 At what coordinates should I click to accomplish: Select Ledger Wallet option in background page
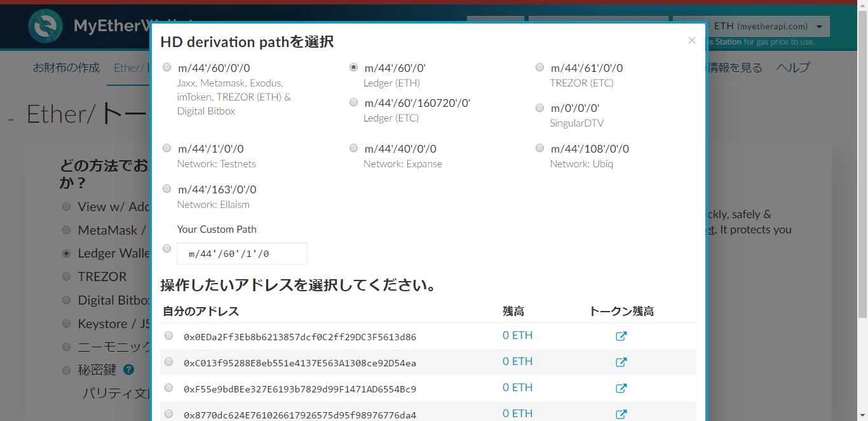(x=66, y=254)
